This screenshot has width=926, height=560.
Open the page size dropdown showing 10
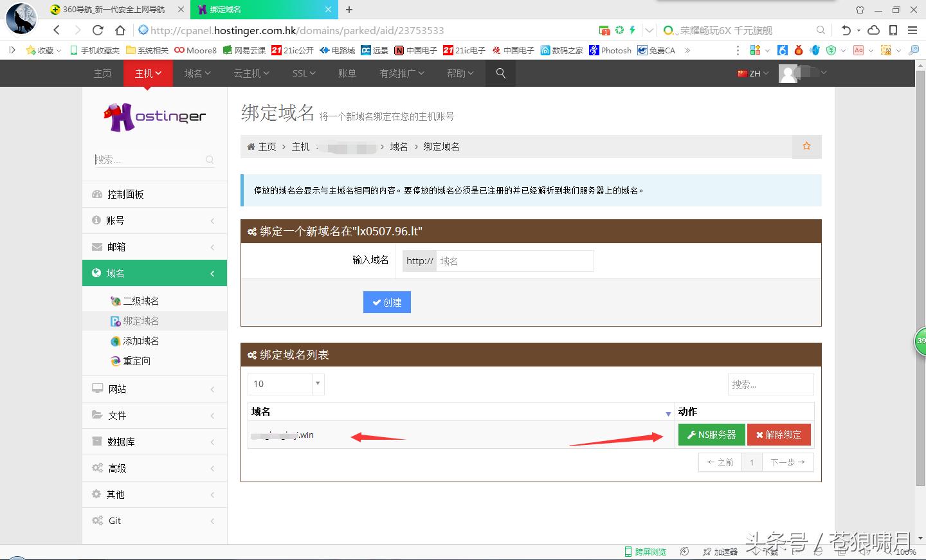[286, 384]
